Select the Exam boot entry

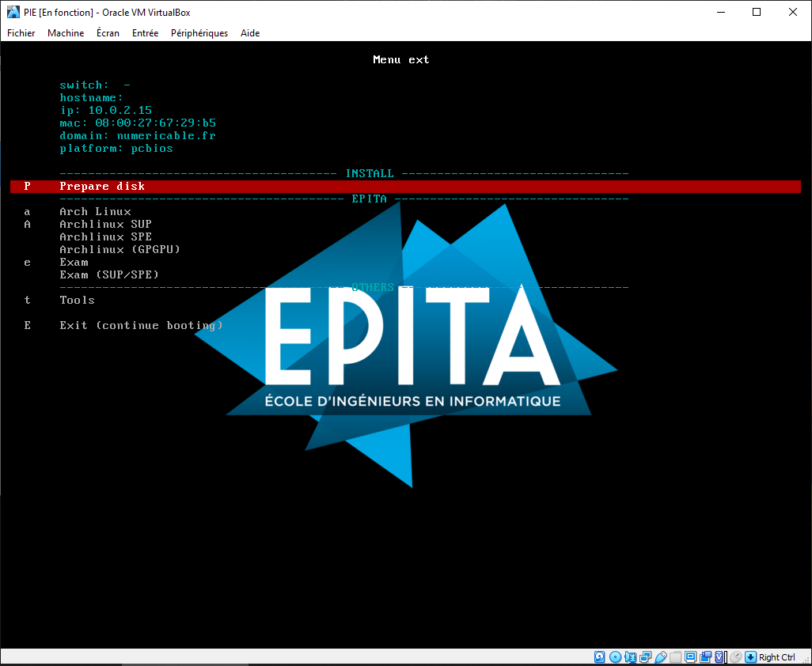[x=74, y=263]
